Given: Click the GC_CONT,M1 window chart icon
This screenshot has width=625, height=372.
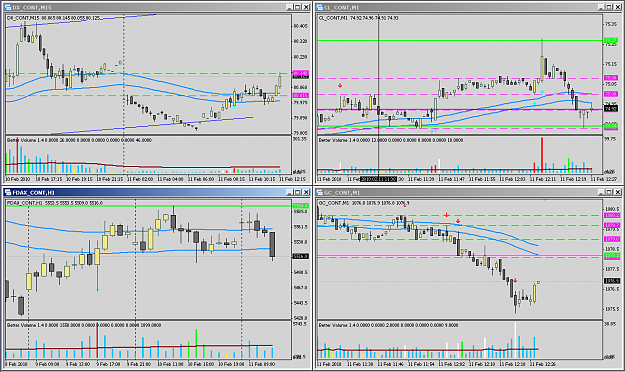Looking at the screenshot, I should pos(320,192).
